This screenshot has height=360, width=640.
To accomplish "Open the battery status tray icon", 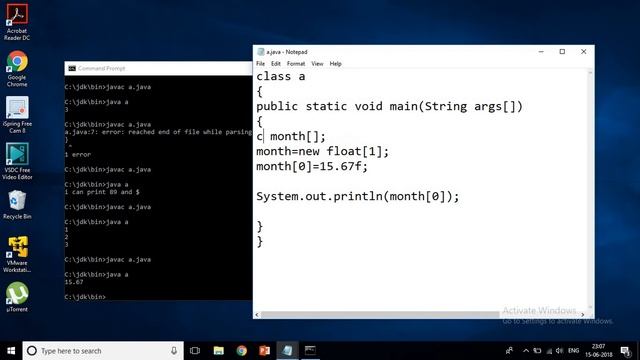I will [538, 351].
